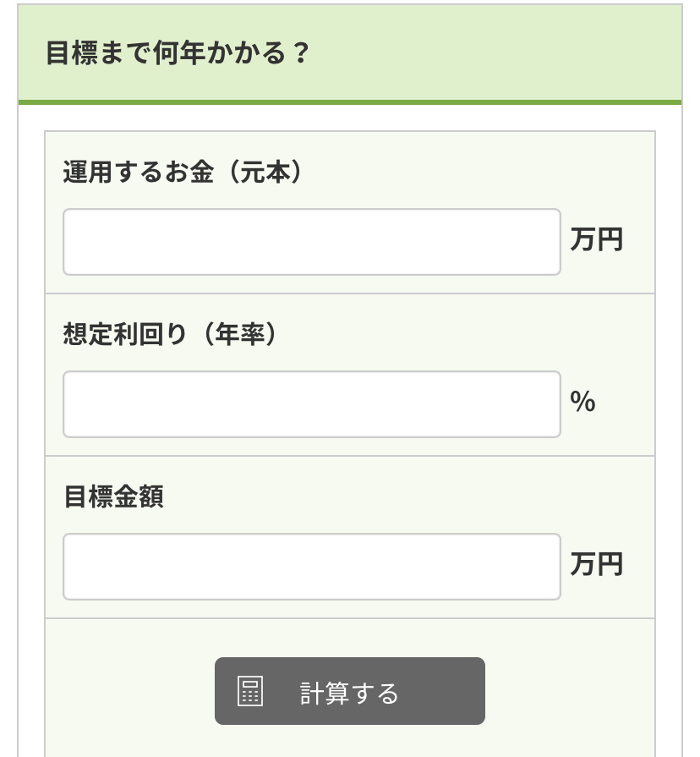Click the （元本） part of the principal label

click(265, 172)
